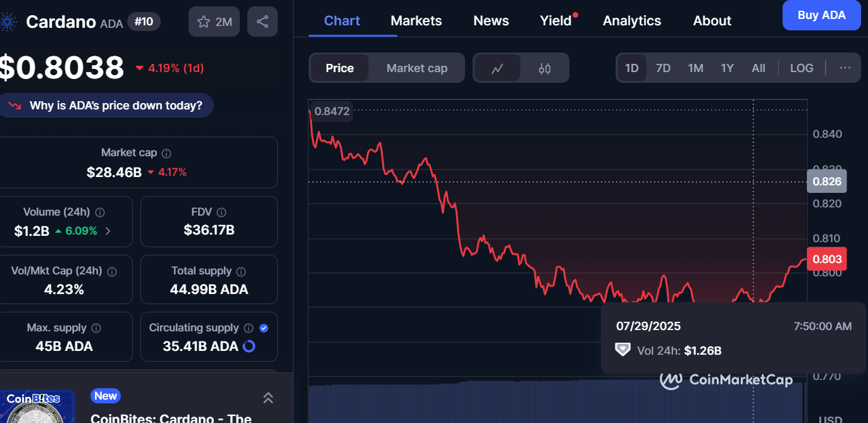
Task: Click the Circulating supply info icon
Action: click(249, 328)
